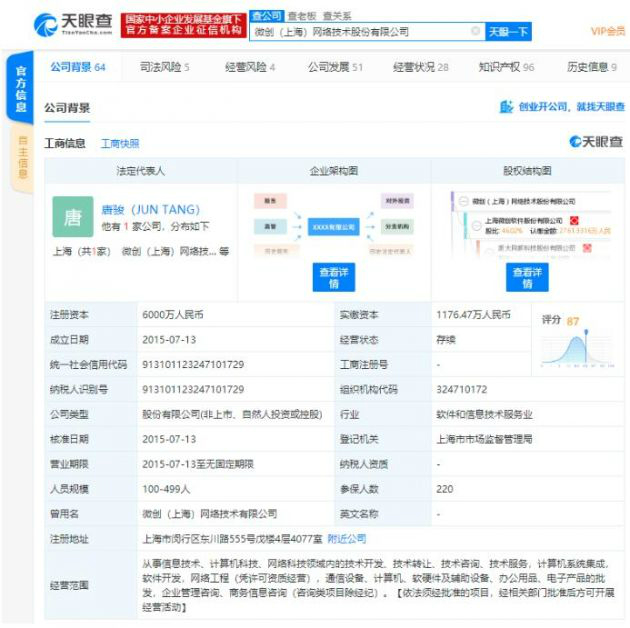Screen dimensions: 630x628
Task: Click the 自主信息 side tab
Action: 22,157
